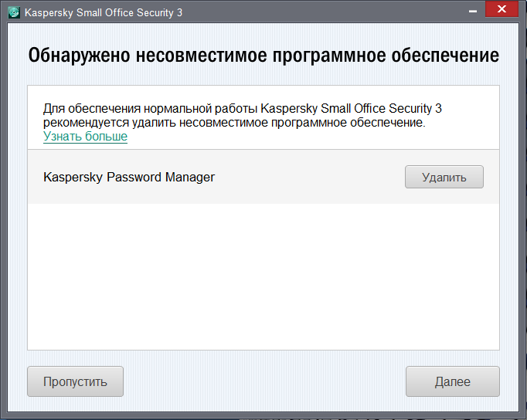Click the Kaspersky shield icon in title bar
The image size is (527, 420).
pyautogui.click(x=13, y=13)
